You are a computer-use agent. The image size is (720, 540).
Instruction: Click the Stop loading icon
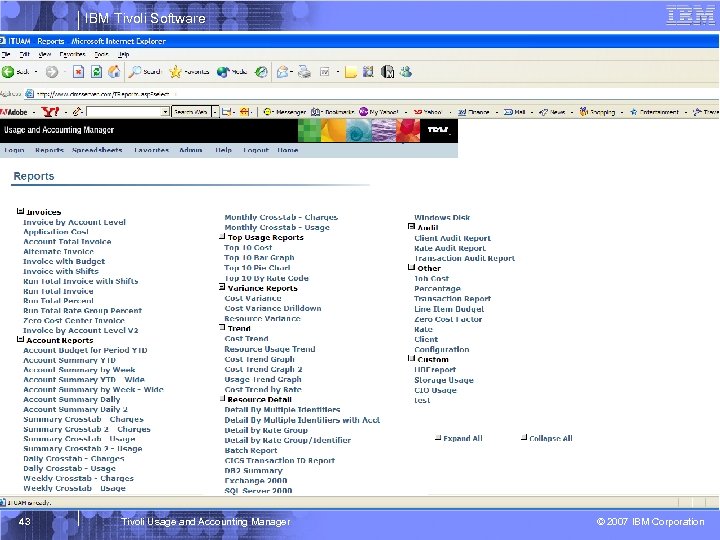click(x=79, y=72)
